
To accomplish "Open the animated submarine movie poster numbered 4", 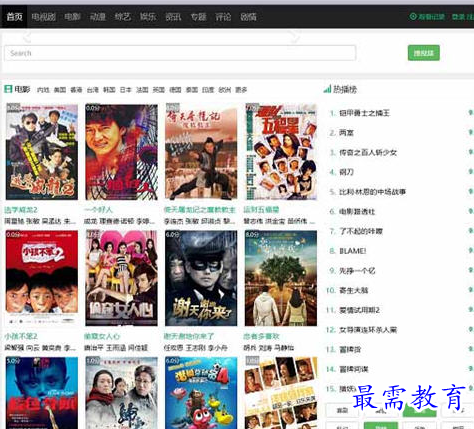I will point(201,393).
